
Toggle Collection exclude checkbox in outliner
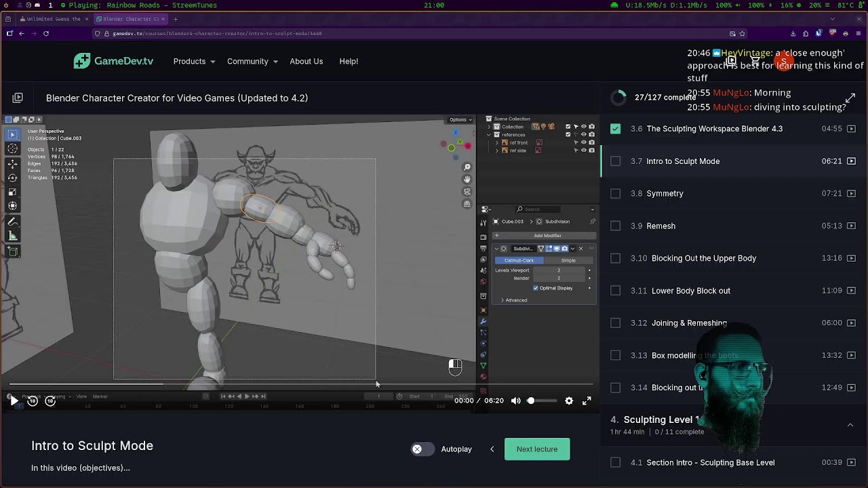[568, 127]
